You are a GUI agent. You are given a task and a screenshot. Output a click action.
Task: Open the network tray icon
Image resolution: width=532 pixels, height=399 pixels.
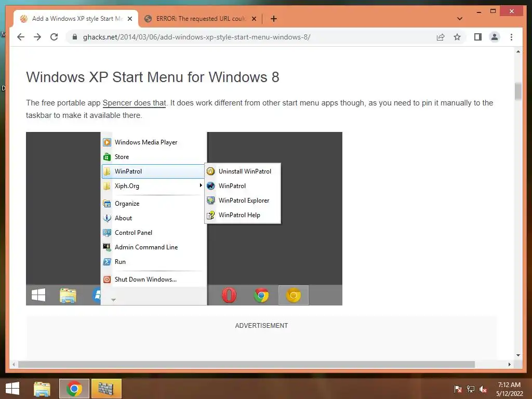[471, 389]
